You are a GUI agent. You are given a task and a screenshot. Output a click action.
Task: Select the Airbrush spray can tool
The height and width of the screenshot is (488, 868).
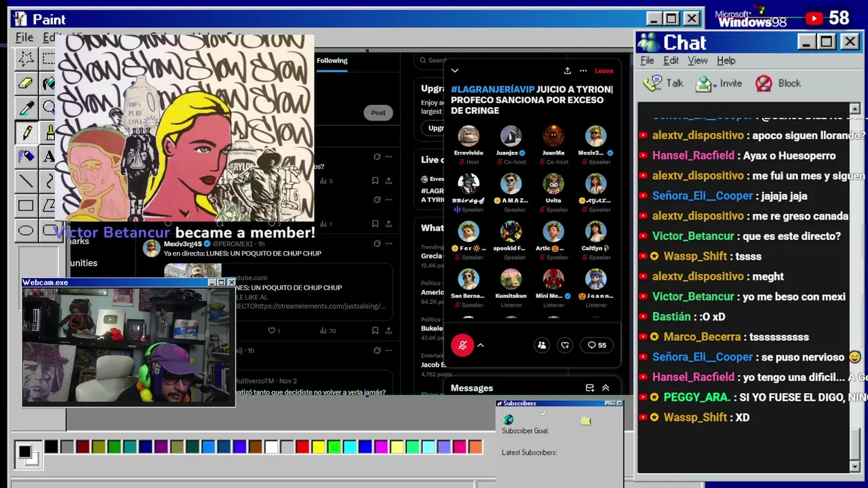(x=26, y=157)
